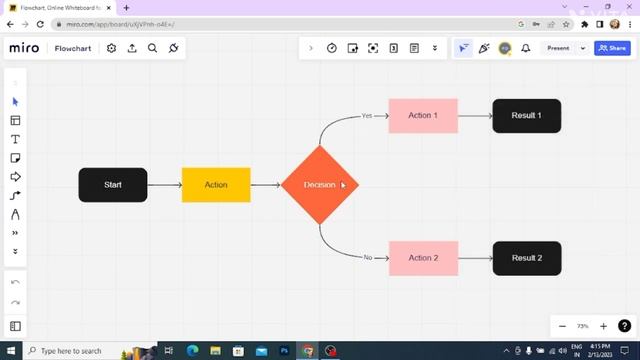
Task: Open the Windows Start menu
Action: [x=11, y=351]
